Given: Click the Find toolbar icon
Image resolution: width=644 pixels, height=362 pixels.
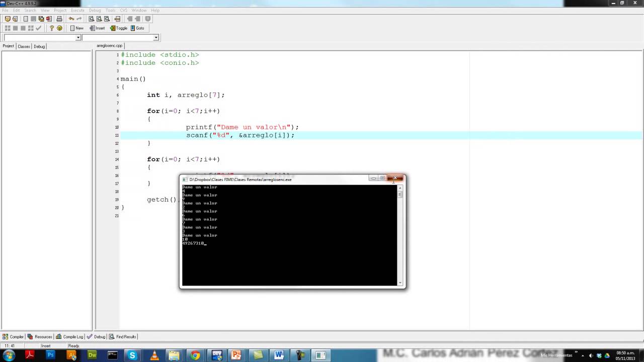Looking at the screenshot, I should (91, 19).
